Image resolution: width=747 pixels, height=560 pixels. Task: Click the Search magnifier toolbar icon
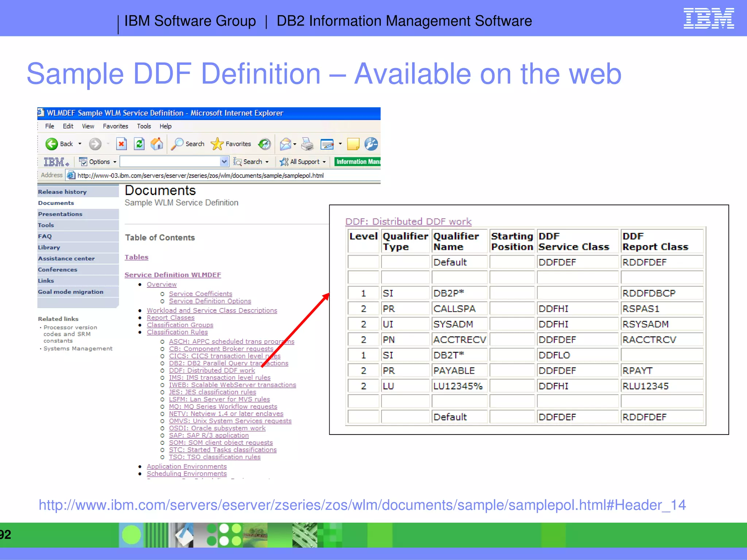(177, 144)
